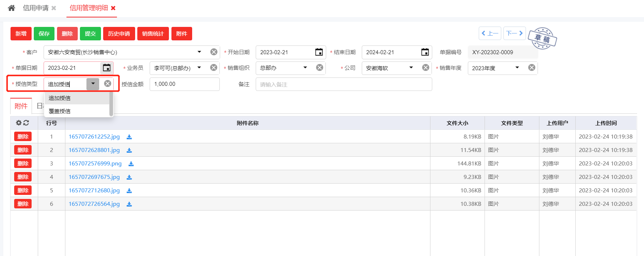Clear the customer field selection
The height and width of the screenshot is (256, 644).
(x=214, y=52)
